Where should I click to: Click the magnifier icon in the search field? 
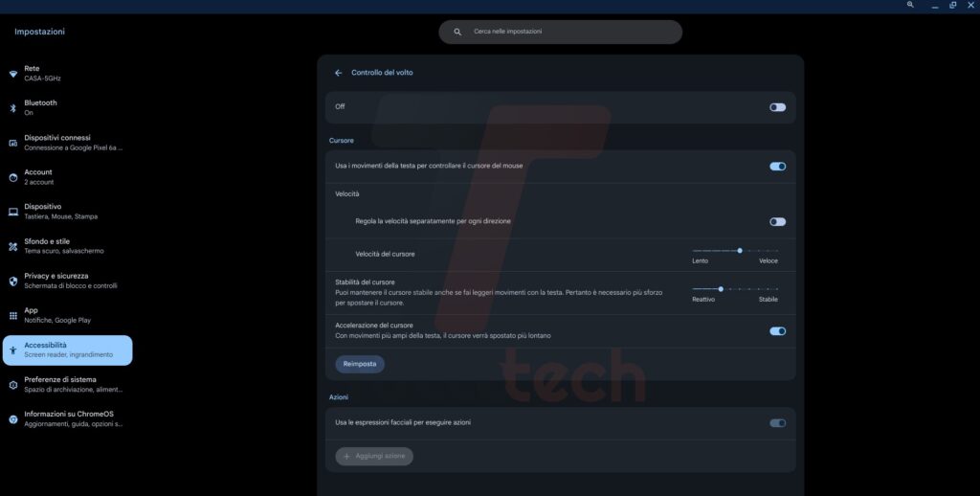[x=457, y=32]
